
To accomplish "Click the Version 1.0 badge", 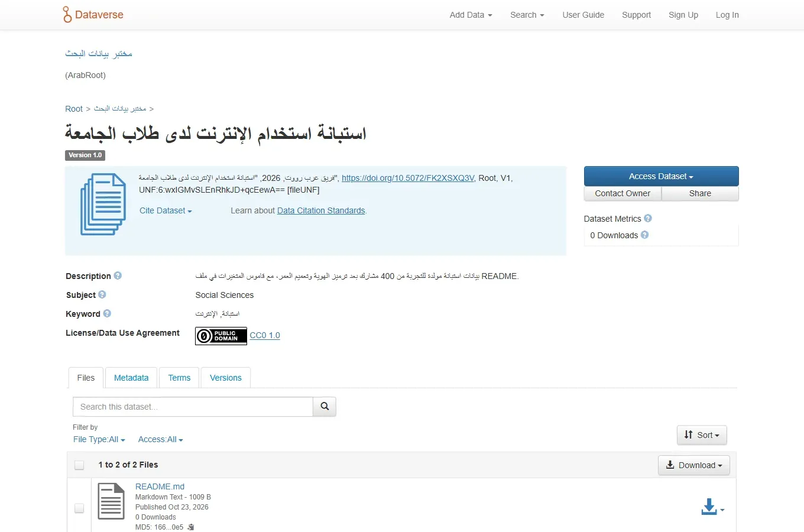I will click(x=85, y=155).
